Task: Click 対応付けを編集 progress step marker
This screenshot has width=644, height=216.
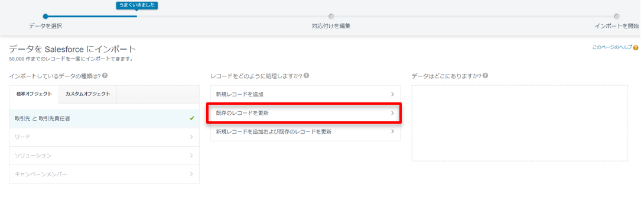Action: click(x=331, y=17)
